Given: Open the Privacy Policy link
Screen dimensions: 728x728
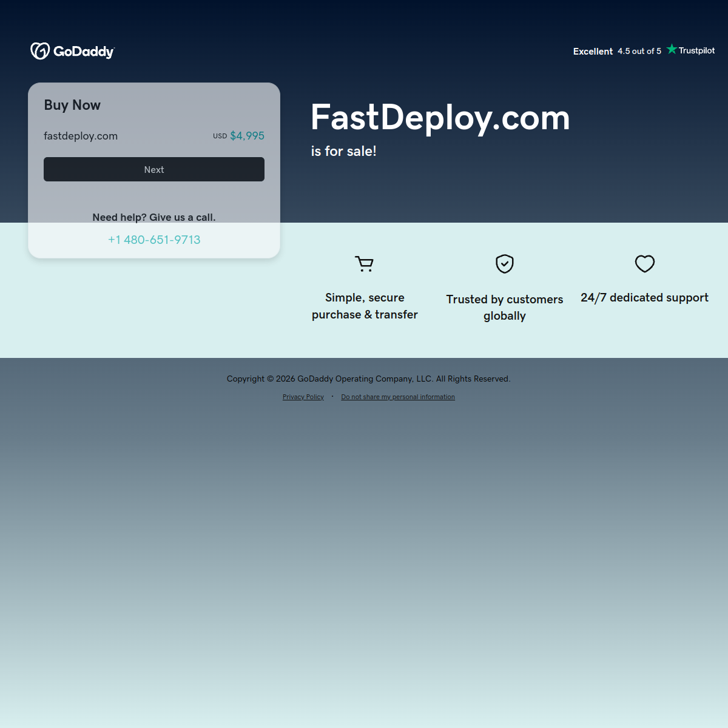Looking at the screenshot, I should pos(303,397).
